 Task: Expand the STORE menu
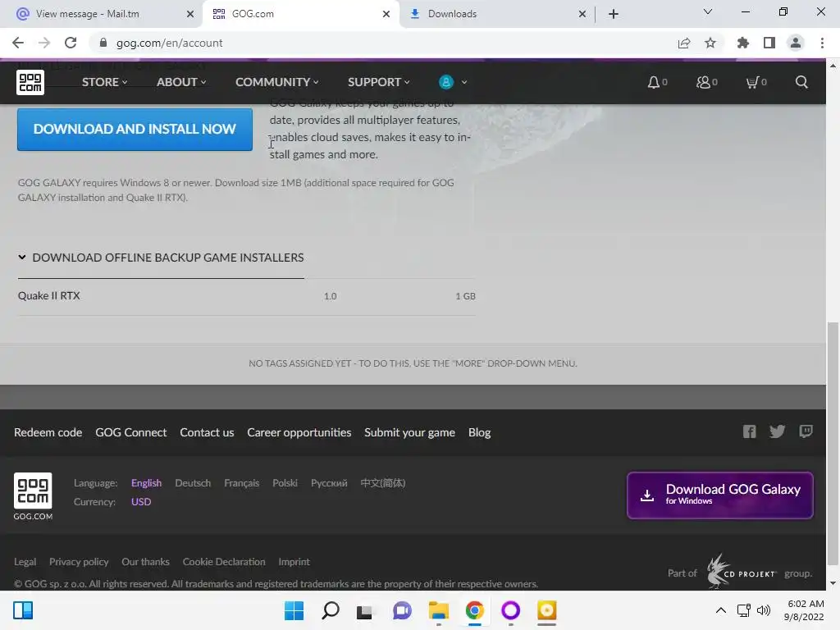click(x=104, y=82)
